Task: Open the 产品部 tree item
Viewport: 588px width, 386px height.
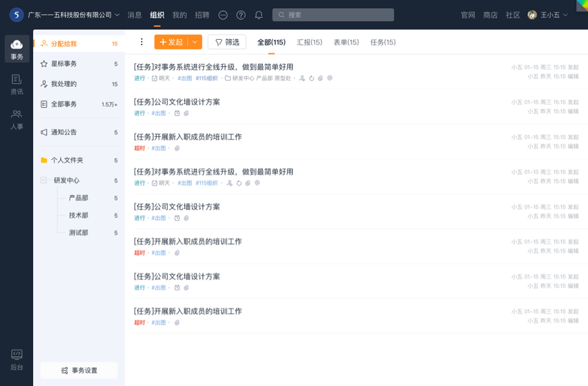Action: (78, 198)
